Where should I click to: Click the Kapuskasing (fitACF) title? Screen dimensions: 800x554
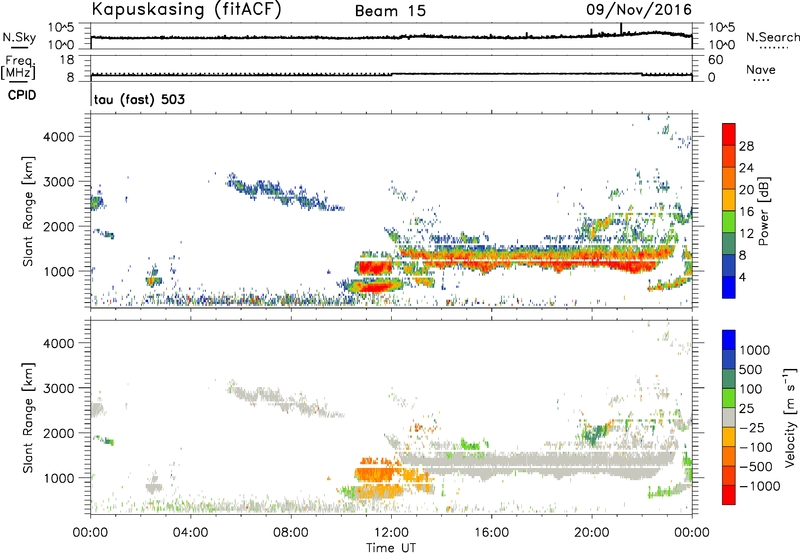coord(186,10)
